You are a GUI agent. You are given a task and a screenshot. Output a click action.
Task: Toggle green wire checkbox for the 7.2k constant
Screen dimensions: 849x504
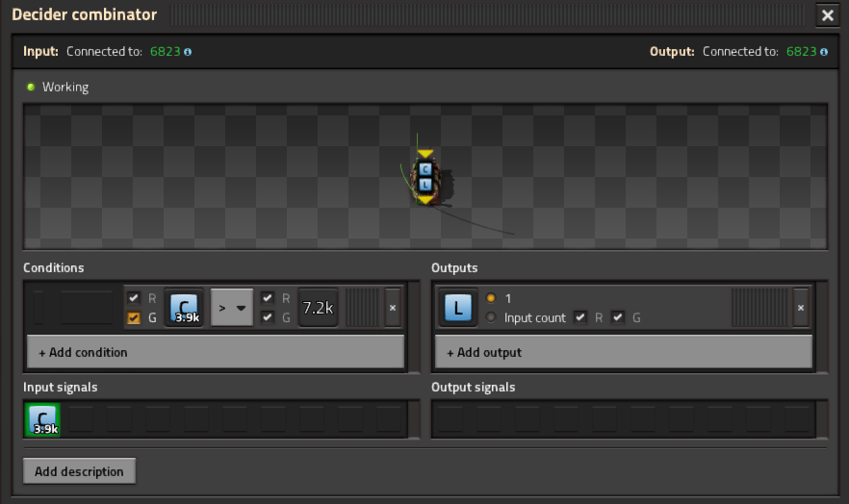[x=267, y=317]
